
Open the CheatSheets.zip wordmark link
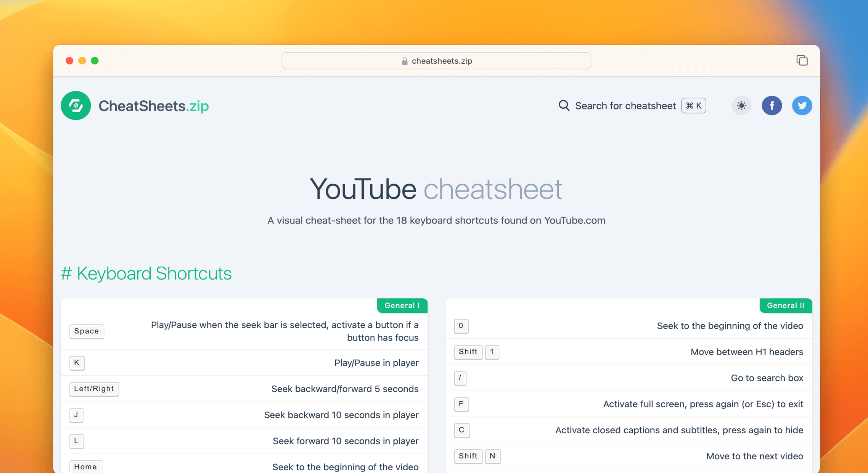[x=154, y=106]
